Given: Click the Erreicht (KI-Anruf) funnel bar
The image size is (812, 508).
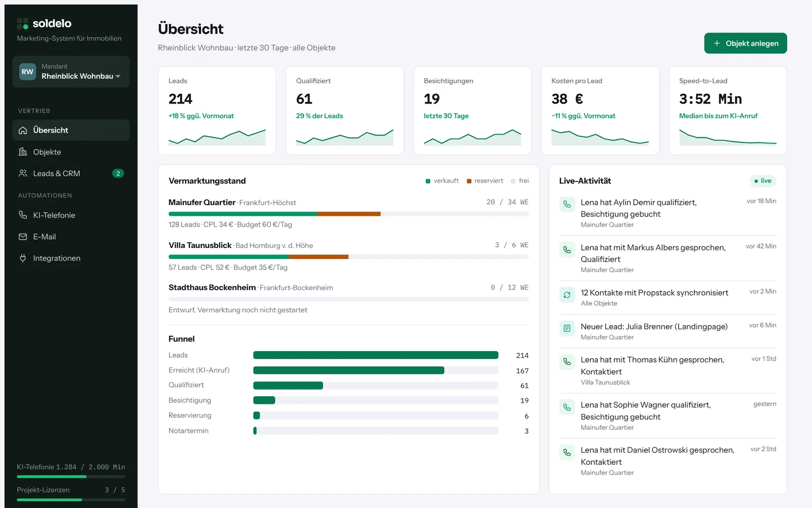Looking at the screenshot, I should point(376,370).
